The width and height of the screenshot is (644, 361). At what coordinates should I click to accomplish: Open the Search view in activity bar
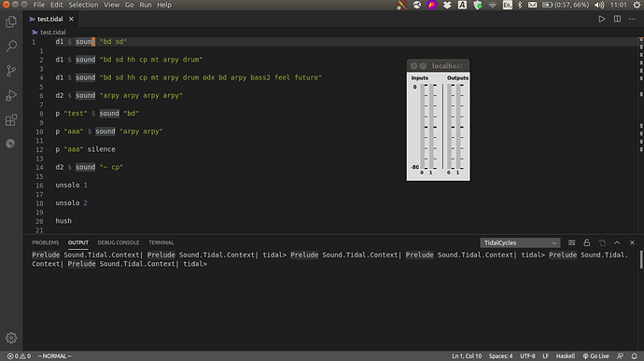click(11, 46)
